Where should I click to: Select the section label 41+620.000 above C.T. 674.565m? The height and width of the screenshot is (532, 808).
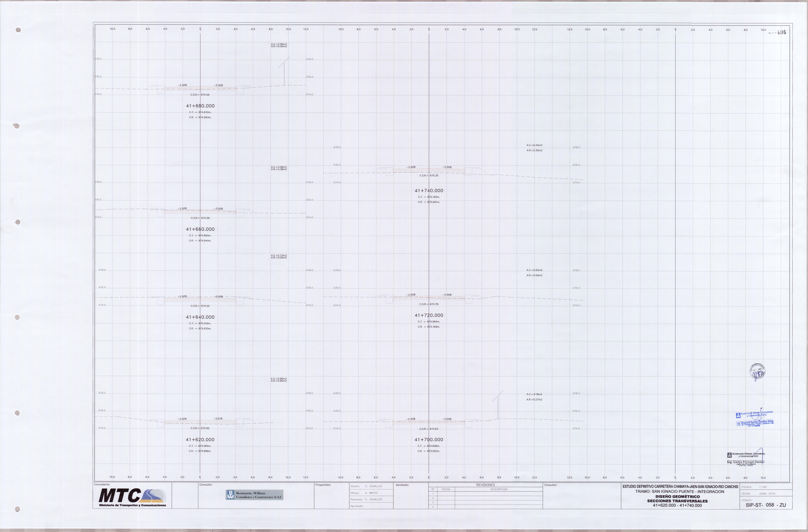click(200, 440)
